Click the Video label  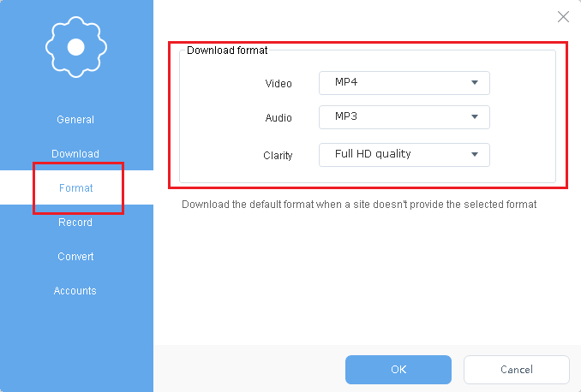[279, 84]
